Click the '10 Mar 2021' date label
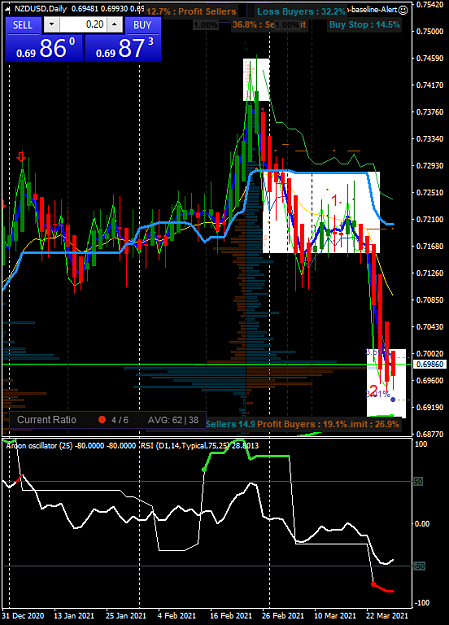The width and height of the screenshot is (449, 625). click(335, 616)
